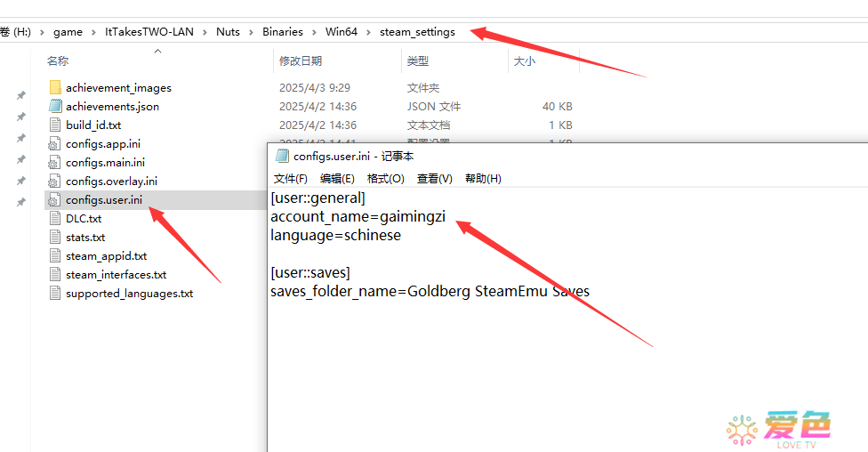Select the stats.txt file name
The height and width of the screenshot is (452, 868).
(85, 238)
